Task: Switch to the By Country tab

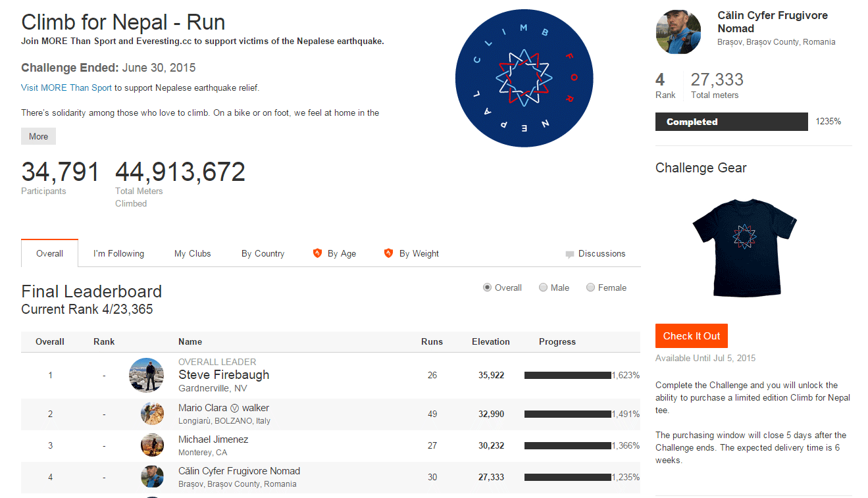Action: pyautogui.click(x=263, y=253)
